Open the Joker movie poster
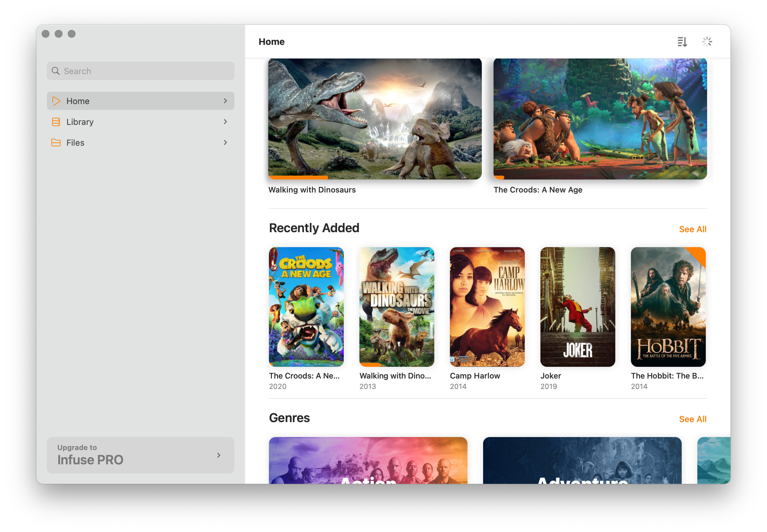The height and width of the screenshot is (532, 767). (x=577, y=307)
